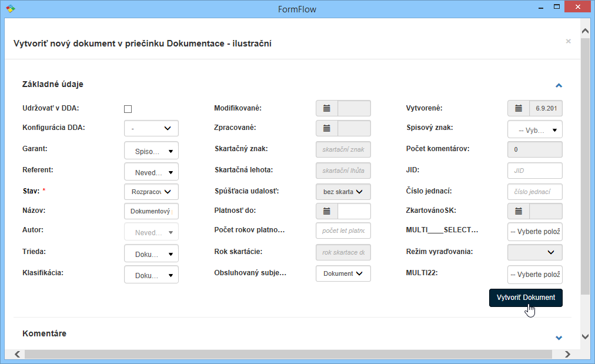Close the dialog with the X icon
595x364 pixels.
pos(568,41)
